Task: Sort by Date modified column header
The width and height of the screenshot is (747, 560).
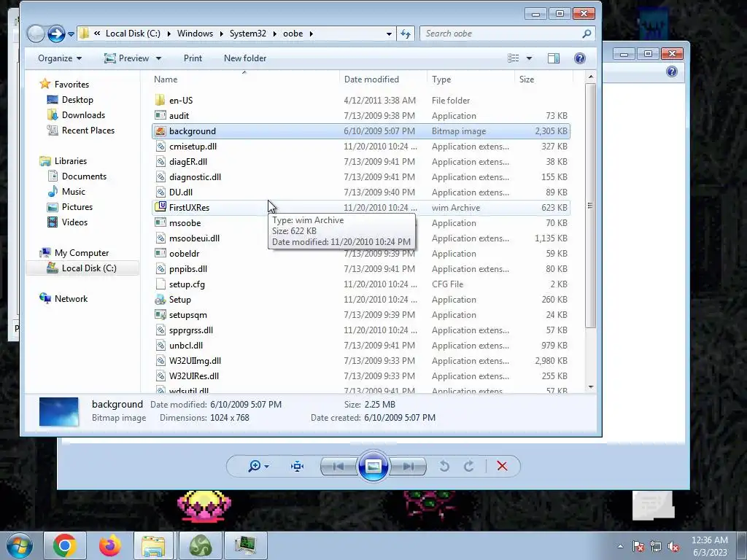Action: point(384,79)
